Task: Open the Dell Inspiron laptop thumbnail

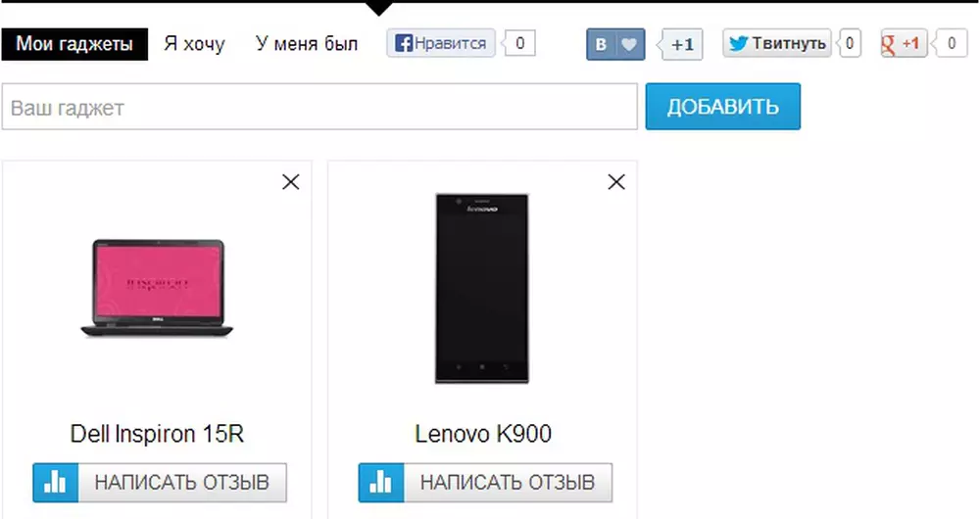Action: (157, 288)
